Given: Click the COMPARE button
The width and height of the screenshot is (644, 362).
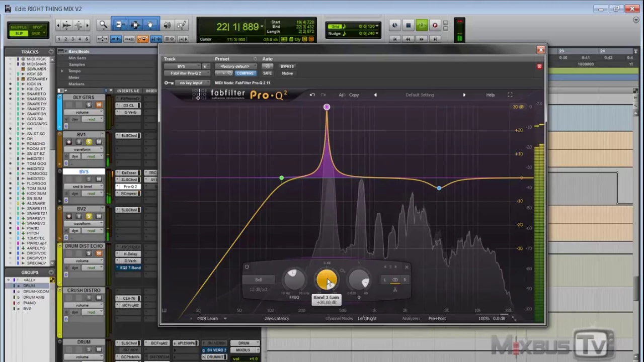Looking at the screenshot, I should pyautogui.click(x=245, y=73).
